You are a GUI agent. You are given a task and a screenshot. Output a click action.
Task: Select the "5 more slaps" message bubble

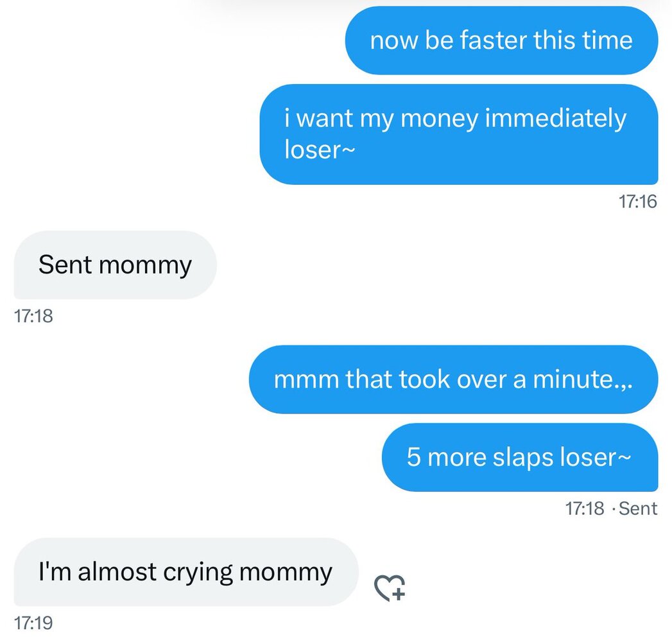pos(519,458)
